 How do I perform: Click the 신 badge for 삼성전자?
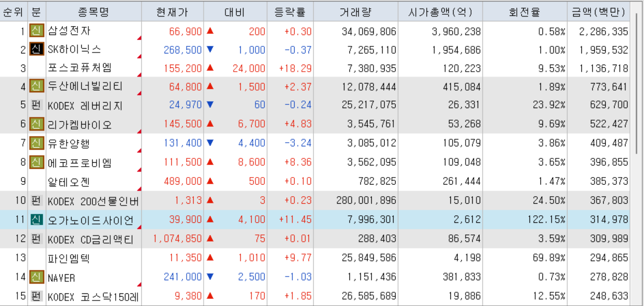pyautogui.click(x=37, y=31)
